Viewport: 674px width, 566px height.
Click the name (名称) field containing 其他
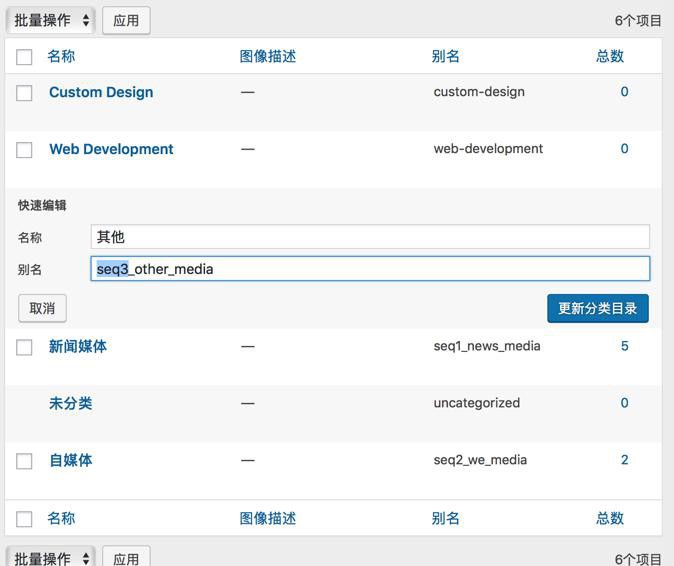coord(370,237)
